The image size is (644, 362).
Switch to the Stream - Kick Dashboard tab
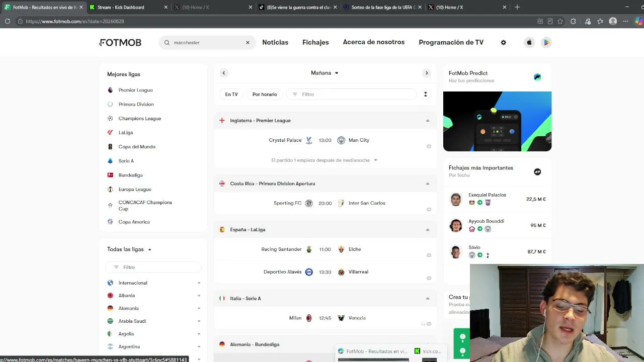click(127, 7)
